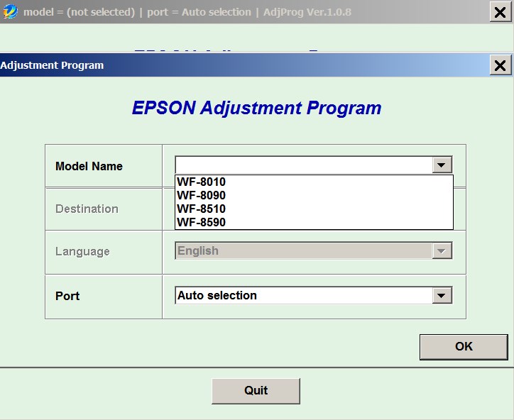Select WF-8090 from model list

point(314,195)
